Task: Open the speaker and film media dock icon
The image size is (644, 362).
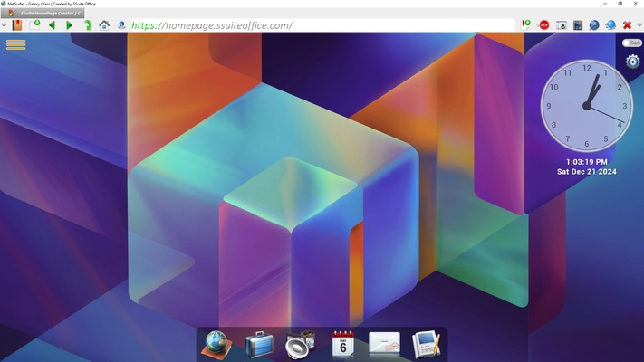Action: click(x=301, y=345)
